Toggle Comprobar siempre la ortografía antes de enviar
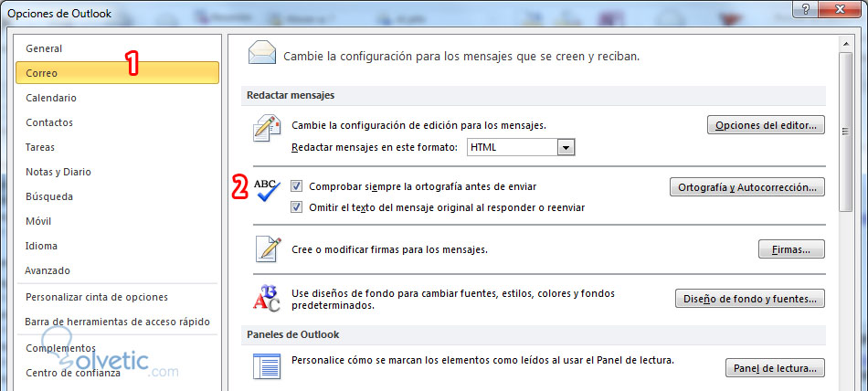The image size is (868, 391). click(x=297, y=186)
